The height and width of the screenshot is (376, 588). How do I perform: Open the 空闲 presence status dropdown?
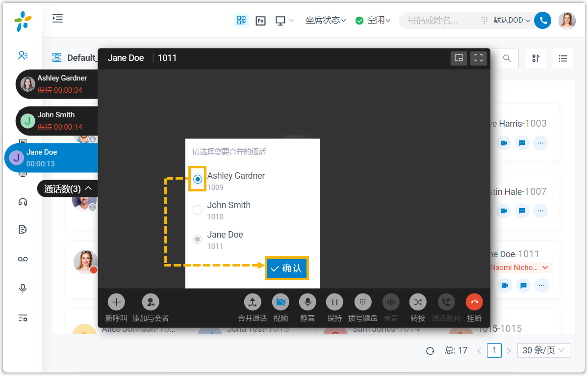373,21
